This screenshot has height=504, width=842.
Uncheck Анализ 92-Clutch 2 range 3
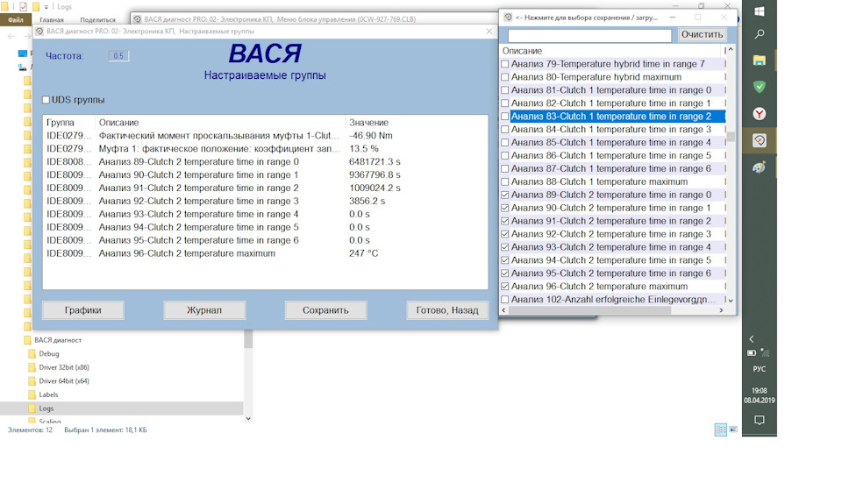(x=505, y=234)
